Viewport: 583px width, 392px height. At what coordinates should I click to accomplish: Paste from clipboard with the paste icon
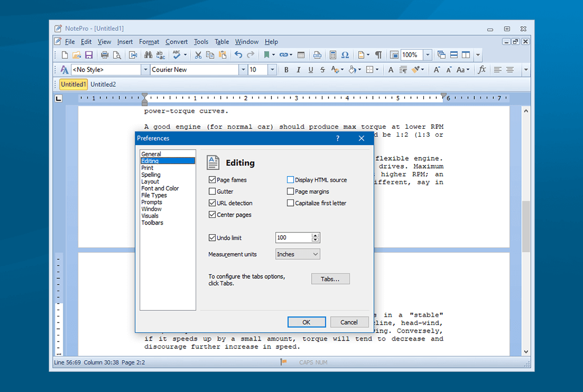click(x=223, y=55)
